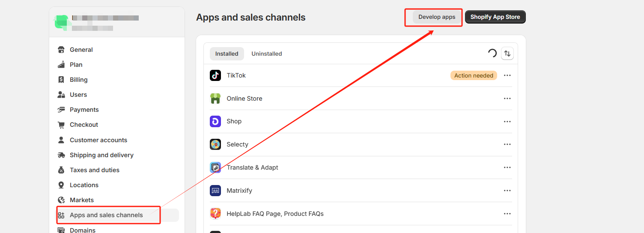Image resolution: width=644 pixels, height=233 pixels.
Task: Click the sort apps arrows icon
Action: point(507,54)
